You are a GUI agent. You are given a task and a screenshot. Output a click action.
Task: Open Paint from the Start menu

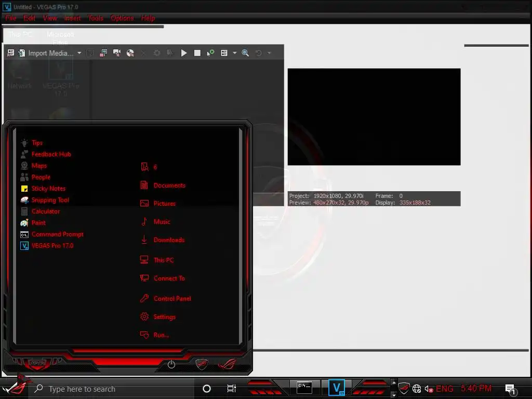click(x=33, y=223)
